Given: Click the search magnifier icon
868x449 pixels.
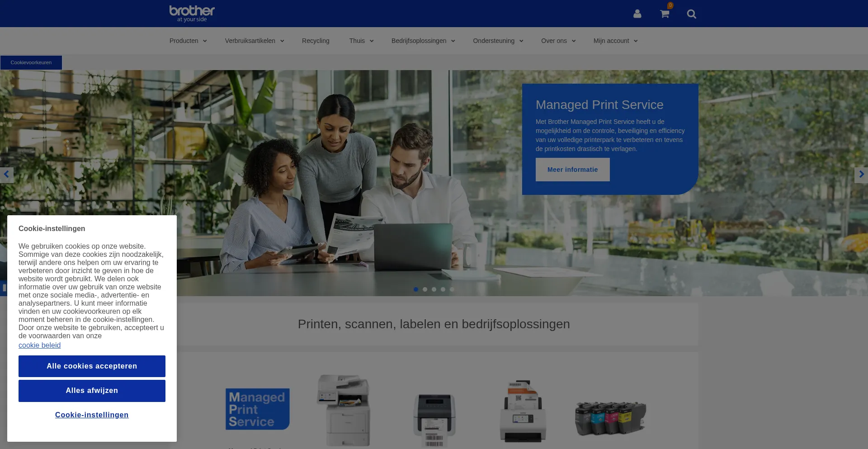Looking at the screenshot, I should point(691,14).
